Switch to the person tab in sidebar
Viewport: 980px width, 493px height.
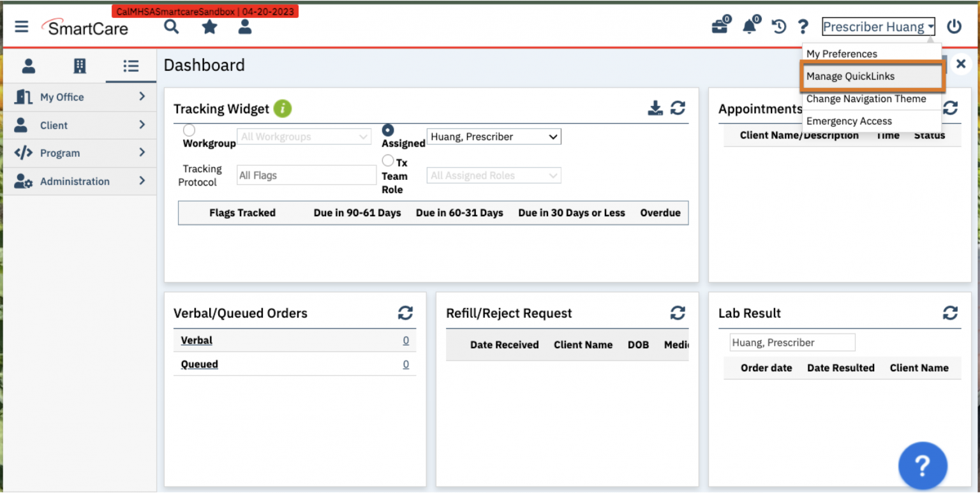point(29,66)
